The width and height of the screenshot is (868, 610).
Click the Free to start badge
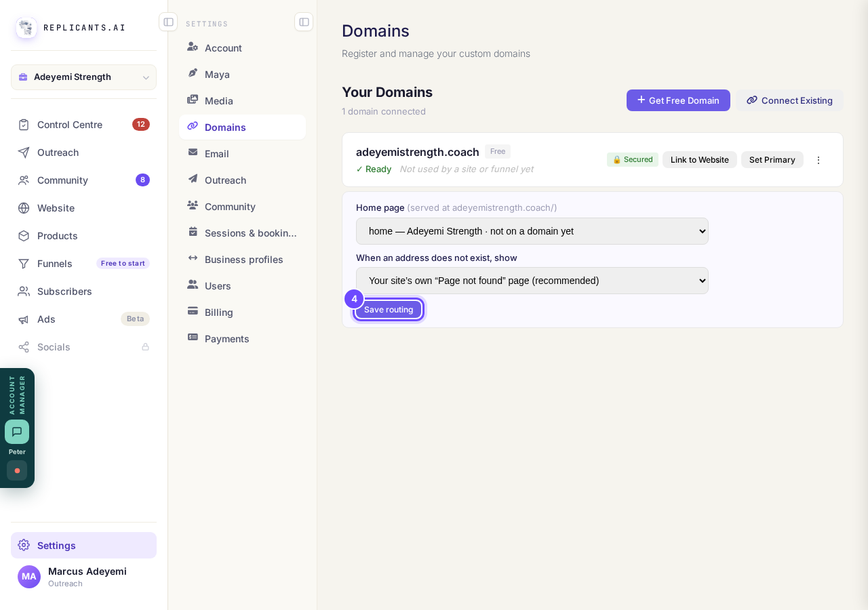coord(123,264)
